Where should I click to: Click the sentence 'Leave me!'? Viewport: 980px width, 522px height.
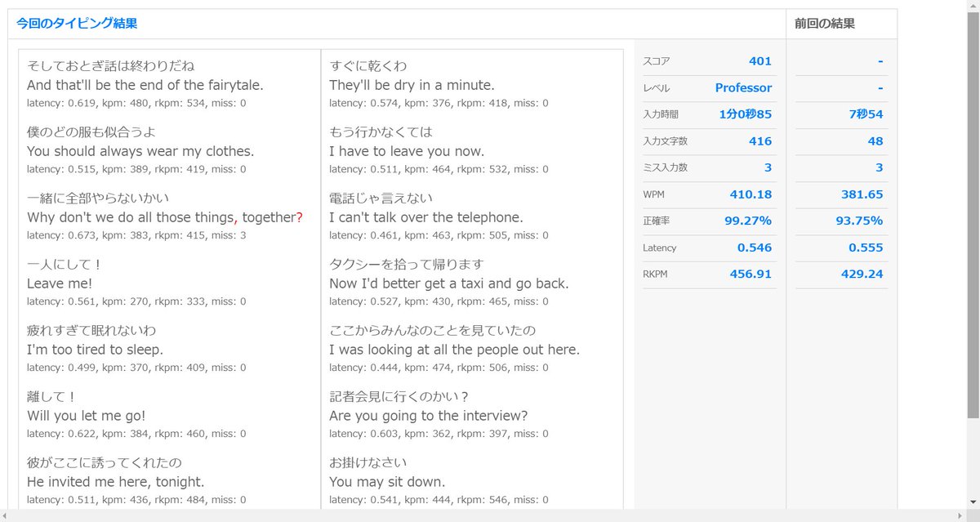[x=60, y=283]
